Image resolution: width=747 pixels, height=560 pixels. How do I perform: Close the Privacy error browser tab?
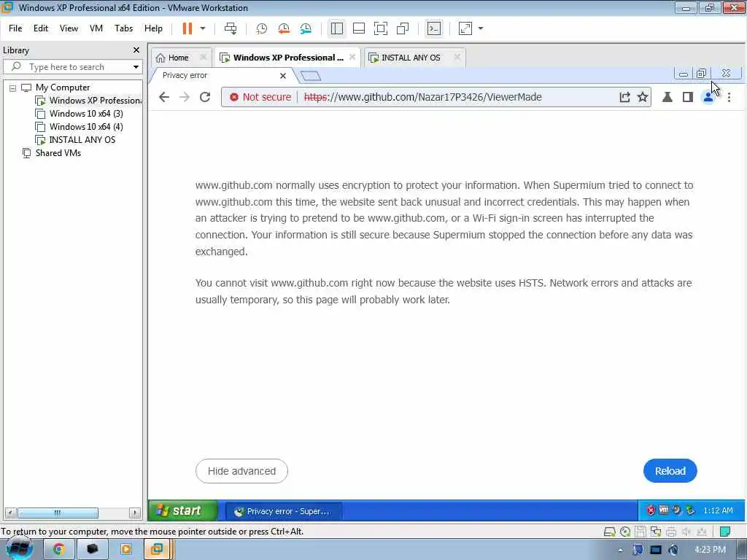[283, 76]
